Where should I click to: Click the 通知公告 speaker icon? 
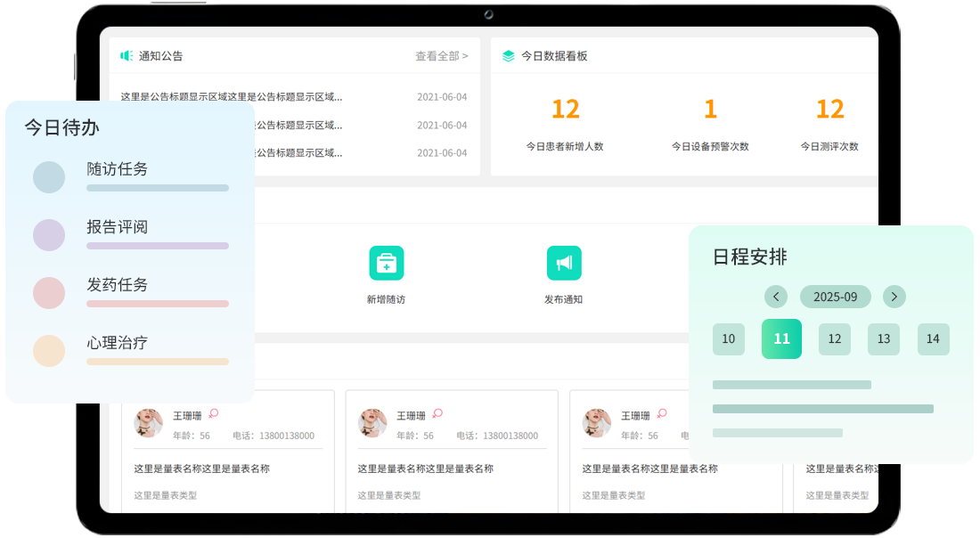127,56
